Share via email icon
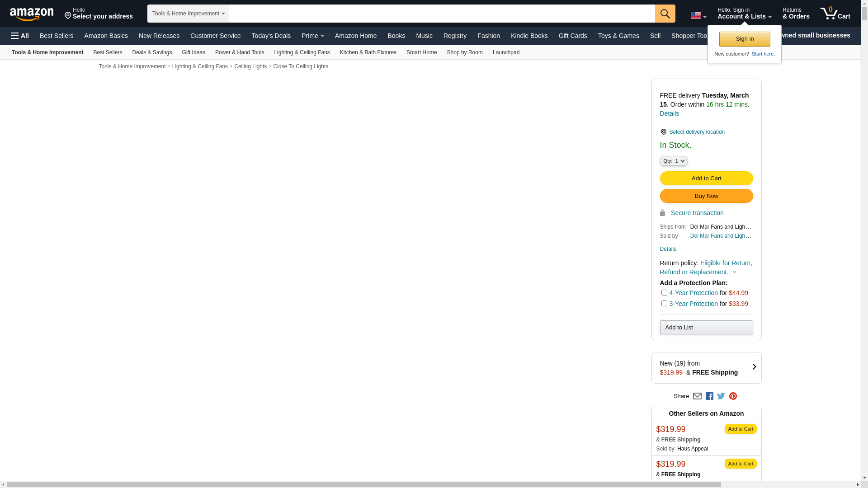868x488 pixels. pos(697,396)
